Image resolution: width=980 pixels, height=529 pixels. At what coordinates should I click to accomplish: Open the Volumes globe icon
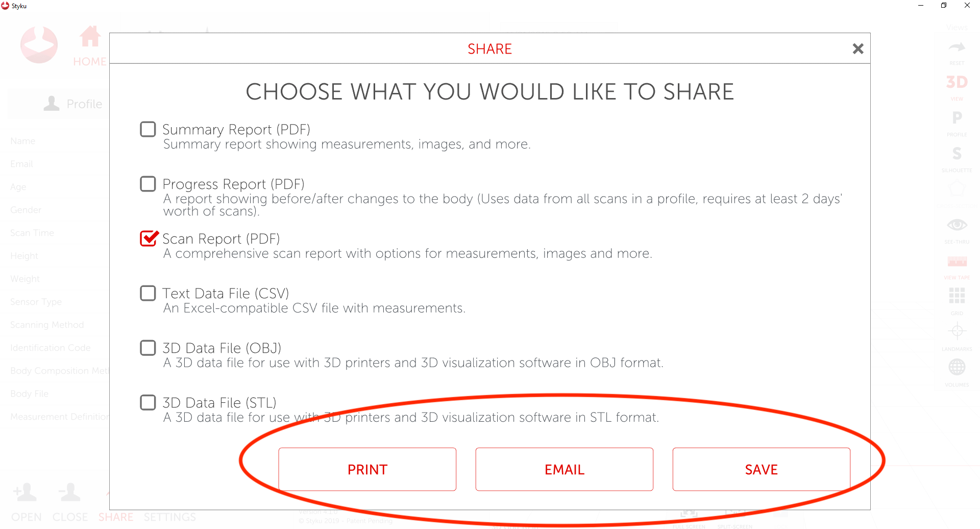pyautogui.click(x=957, y=367)
